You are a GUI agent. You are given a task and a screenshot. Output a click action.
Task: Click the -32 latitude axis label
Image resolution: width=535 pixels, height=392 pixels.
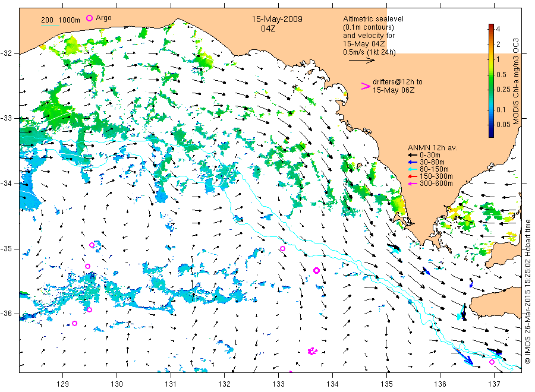(6, 53)
